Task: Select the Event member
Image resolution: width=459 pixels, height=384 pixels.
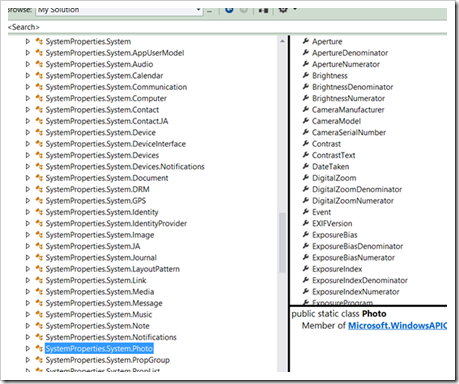Action: 322,212
